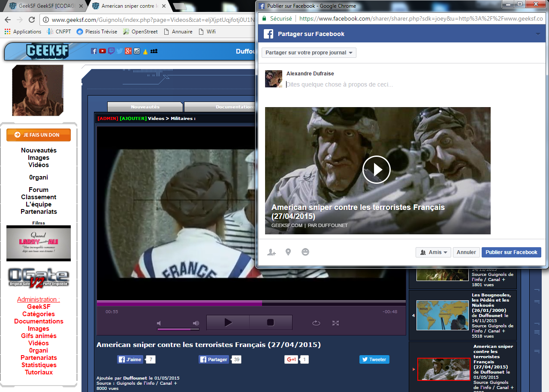Click the Facebook Partager button under video
The width and height of the screenshot is (549, 392).
tap(214, 359)
